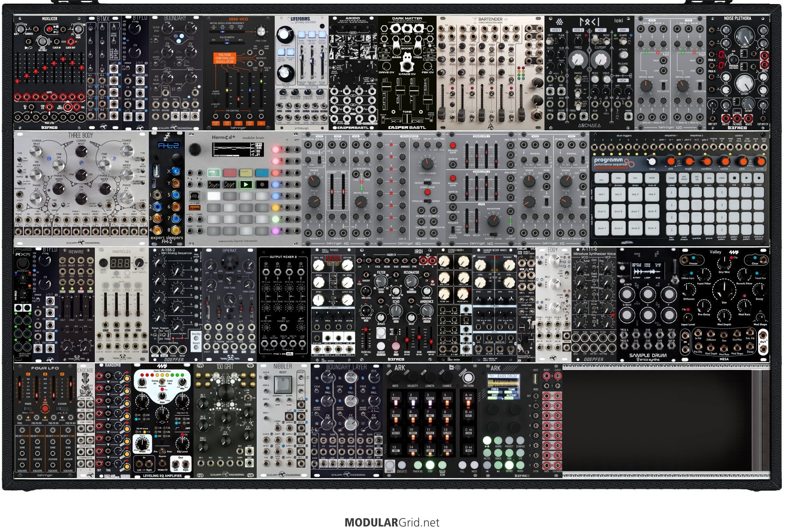Click the Programm oct down button

tap(684, 178)
